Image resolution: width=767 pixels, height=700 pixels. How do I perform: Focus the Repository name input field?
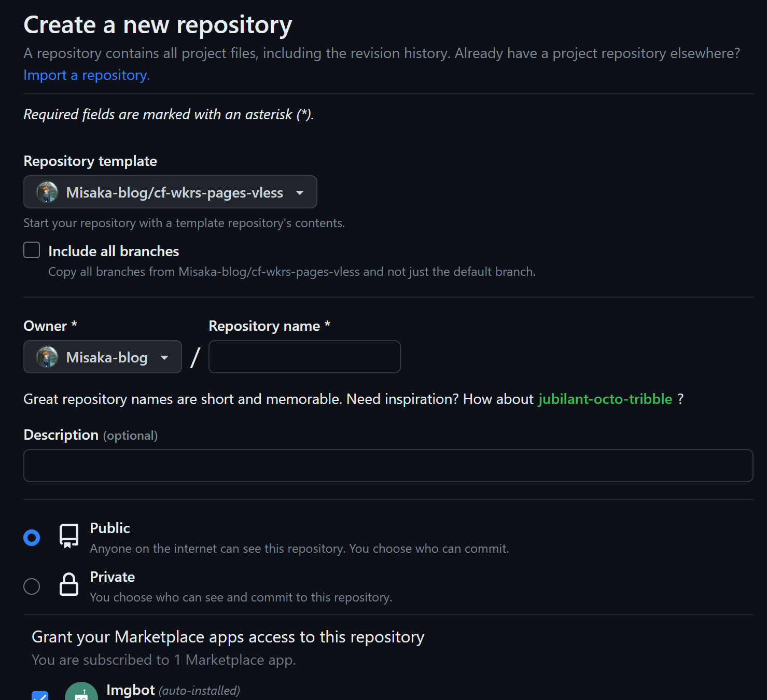[x=304, y=357]
